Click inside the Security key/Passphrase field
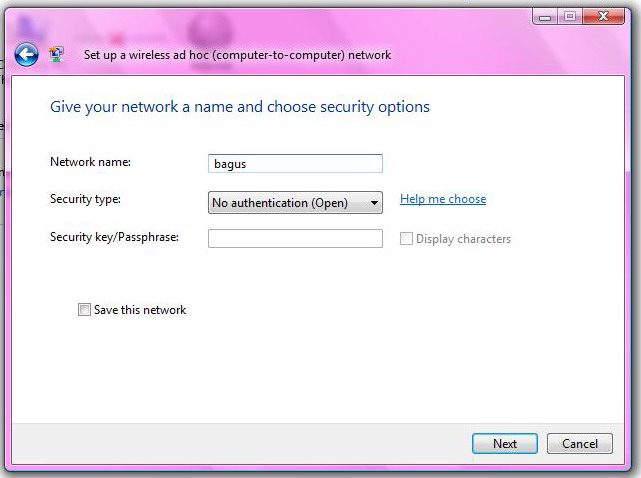Screen dimensions: 641x478 [295, 238]
